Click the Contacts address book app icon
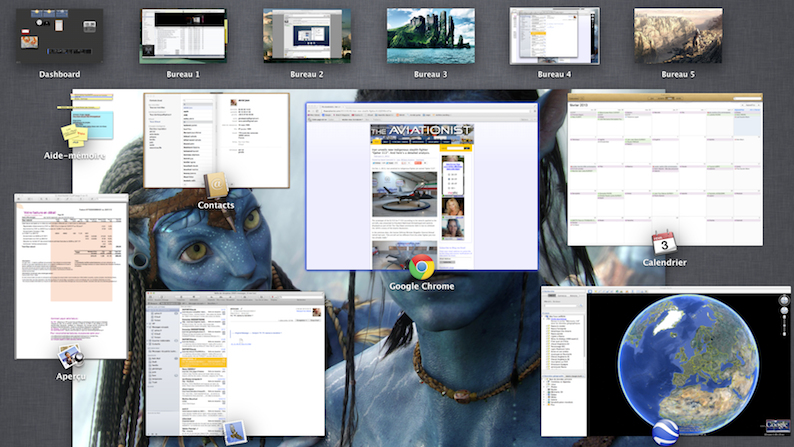This screenshot has width=794, height=447. pos(216,186)
